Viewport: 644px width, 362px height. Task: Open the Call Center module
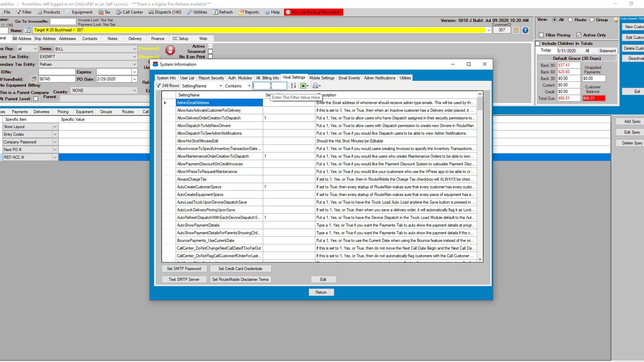pyautogui.click(x=130, y=12)
